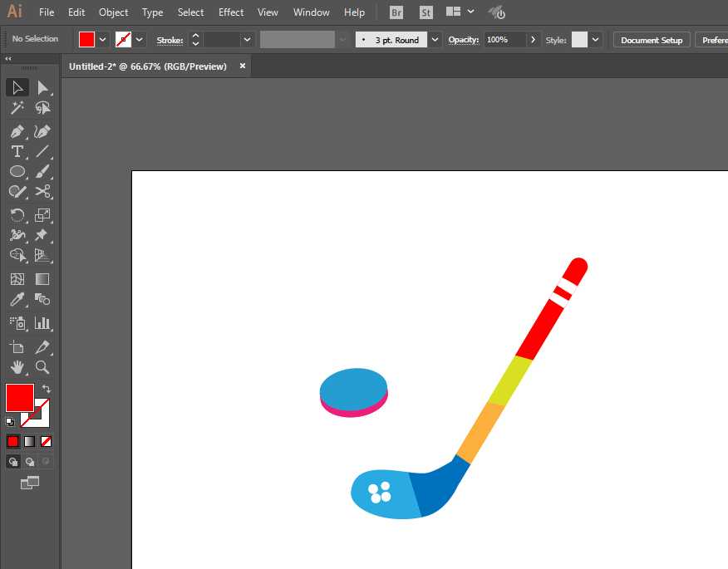This screenshot has height=569, width=728.
Task: Pick the Eyedropper tool
Action: click(x=17, y=300)
